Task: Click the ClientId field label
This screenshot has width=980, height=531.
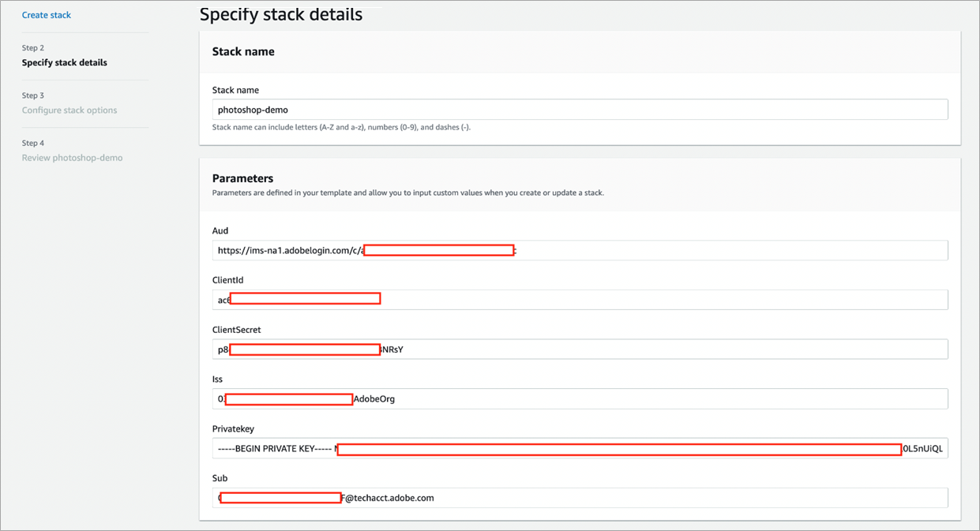Action: point(227,280)
